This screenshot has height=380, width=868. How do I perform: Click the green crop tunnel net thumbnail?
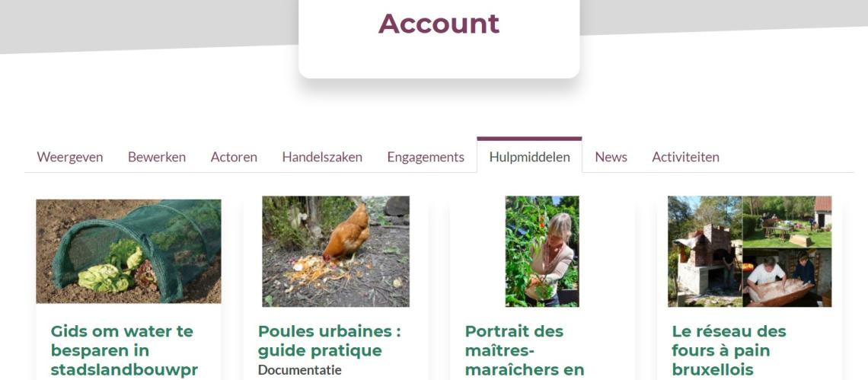[129, 251]
